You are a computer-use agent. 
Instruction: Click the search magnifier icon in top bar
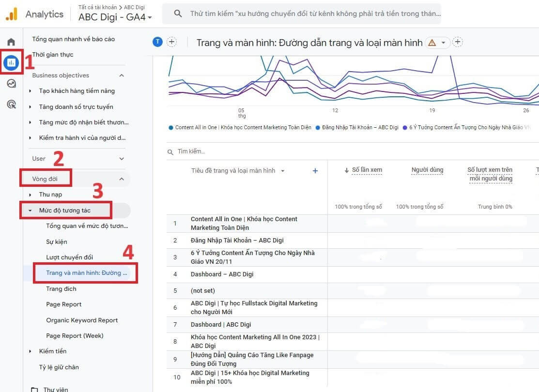point(178,14)
